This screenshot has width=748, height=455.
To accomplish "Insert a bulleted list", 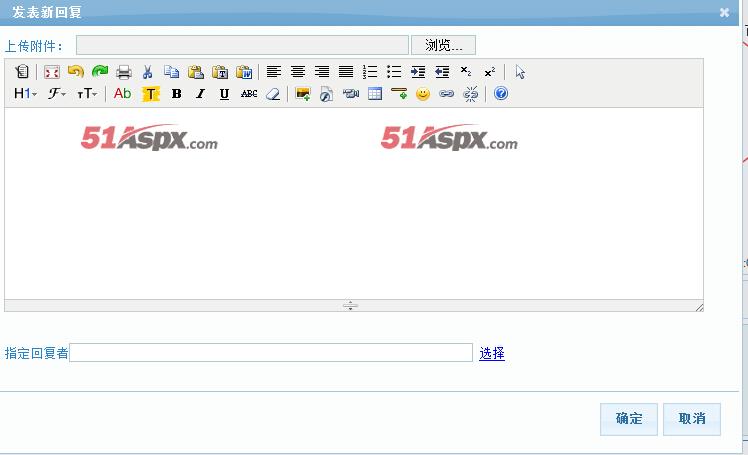I will (394, 72).
